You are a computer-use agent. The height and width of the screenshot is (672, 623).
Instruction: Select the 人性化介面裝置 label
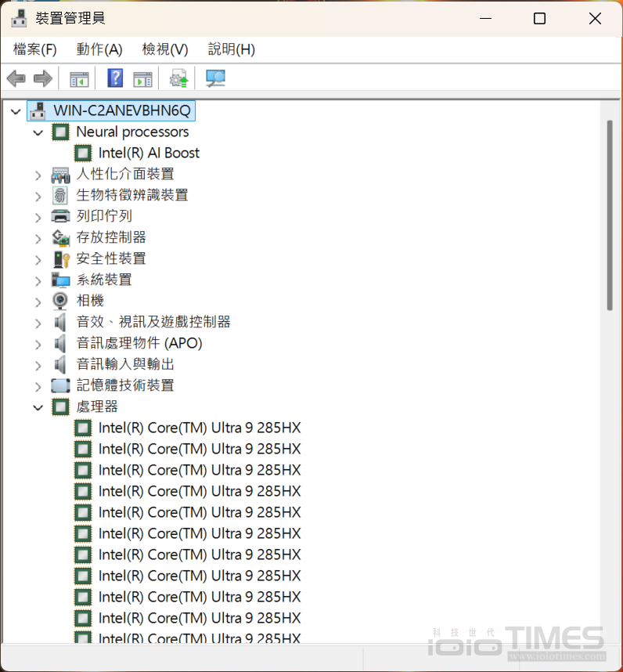(125, 174)
